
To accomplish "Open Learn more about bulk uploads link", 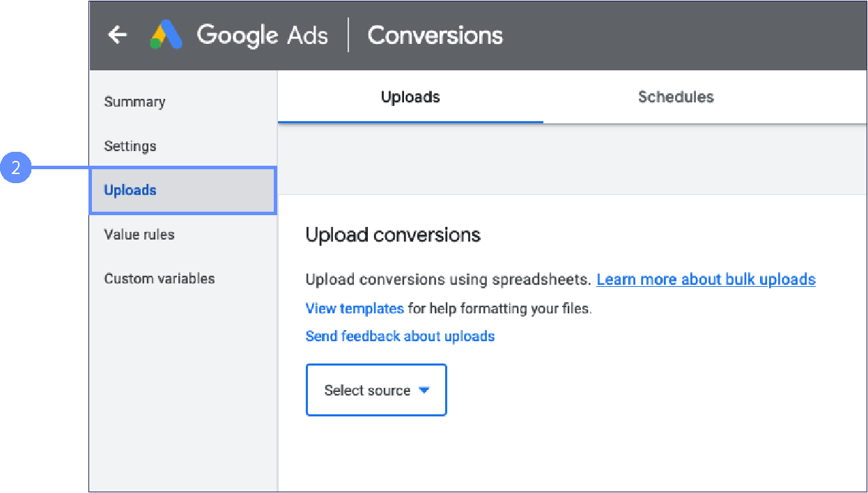I will pyautogui.click(x=706, y=279).
